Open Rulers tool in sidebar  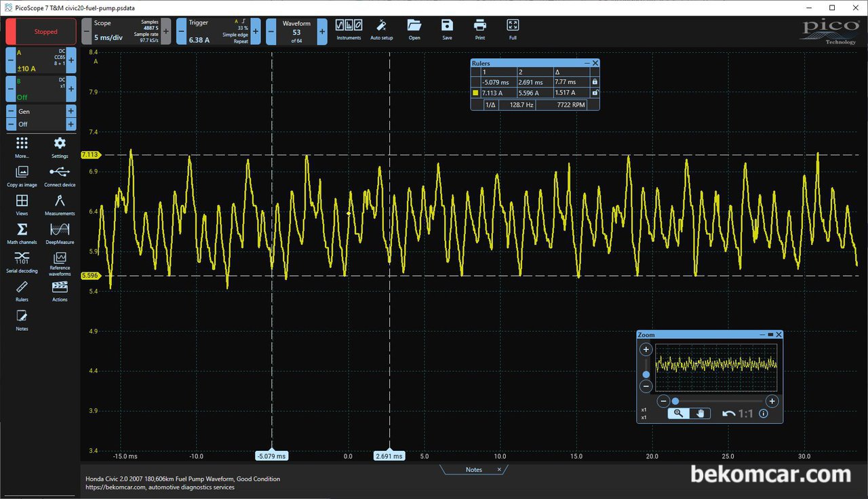coord(22,290)
